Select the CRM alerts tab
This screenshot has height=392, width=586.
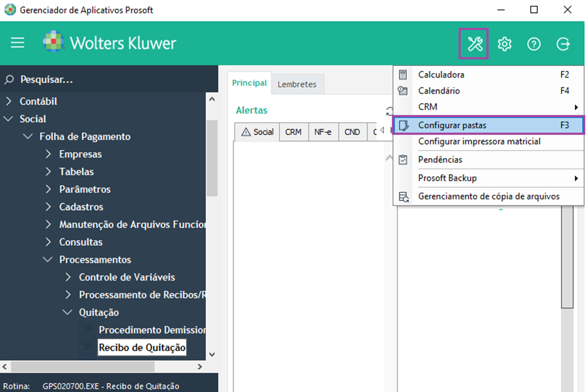294,132
